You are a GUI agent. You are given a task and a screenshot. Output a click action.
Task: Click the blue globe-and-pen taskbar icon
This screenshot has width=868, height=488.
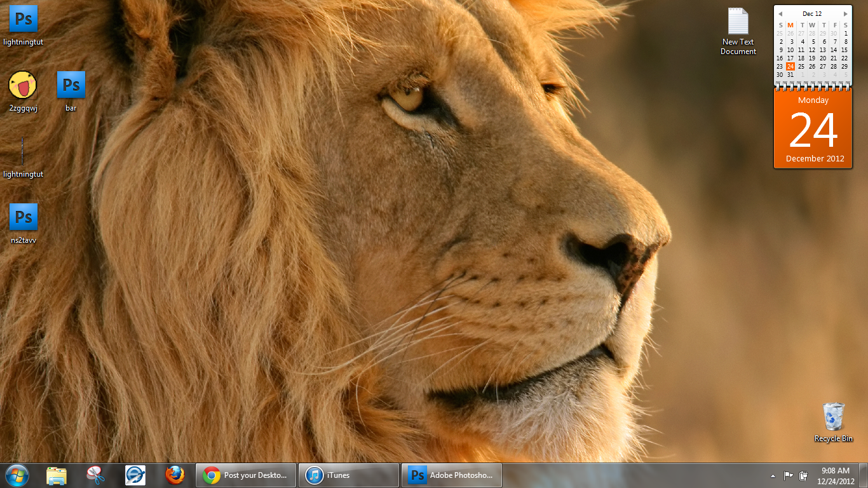click(135, 475)
